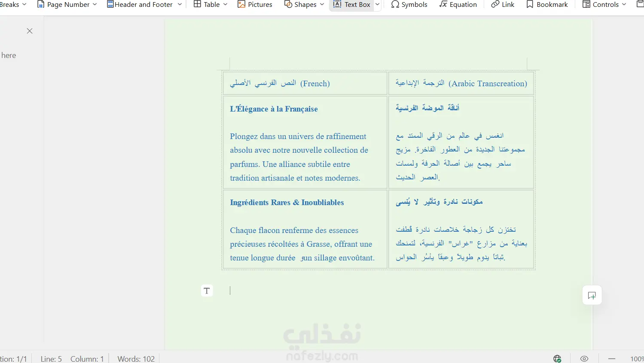Click the Arabic heading in the third row
The image size is (644, 363).
pos(439,202)
